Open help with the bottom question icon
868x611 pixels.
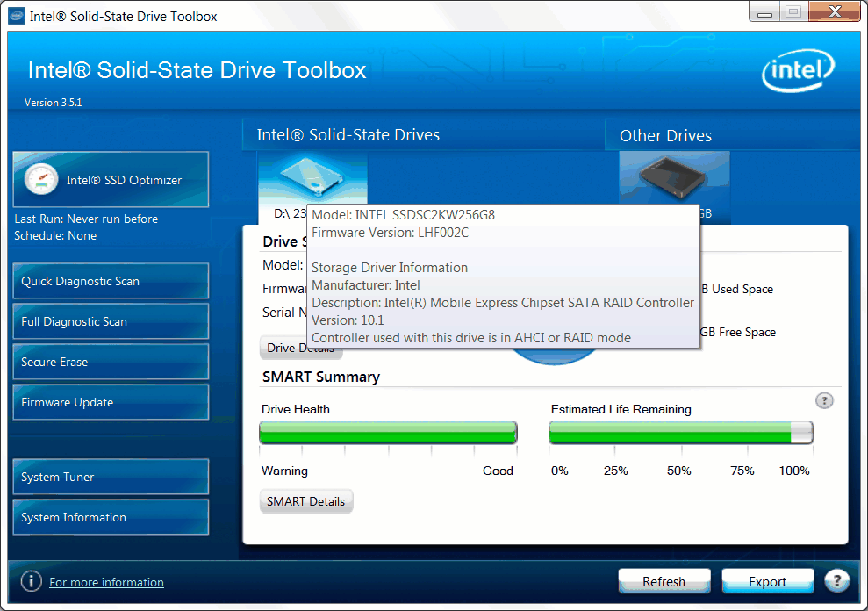[x=836, y=581]
